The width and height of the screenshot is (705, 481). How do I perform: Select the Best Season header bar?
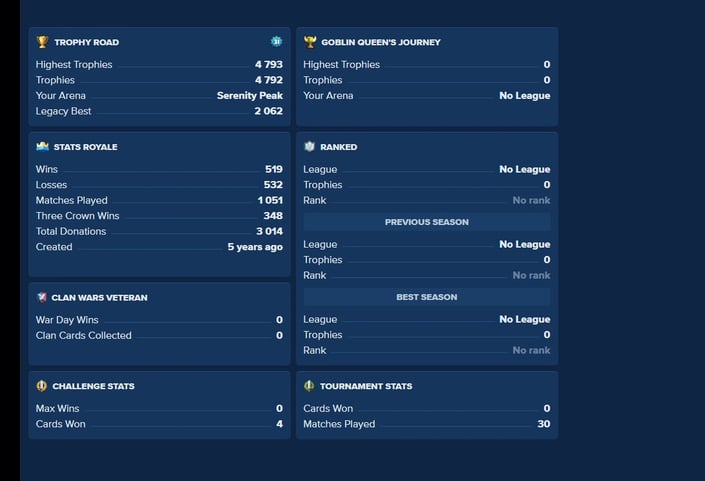click(x=427, y=297)
